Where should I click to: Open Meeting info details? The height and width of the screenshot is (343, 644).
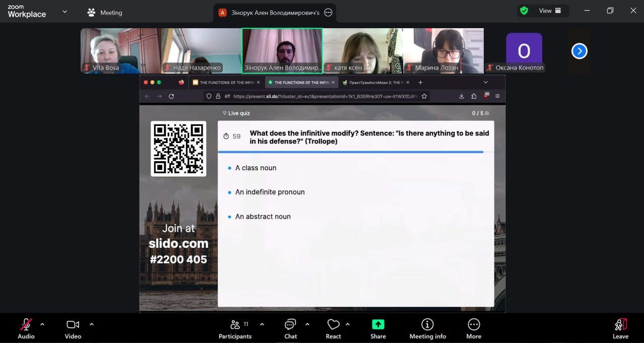coord(427,328)
